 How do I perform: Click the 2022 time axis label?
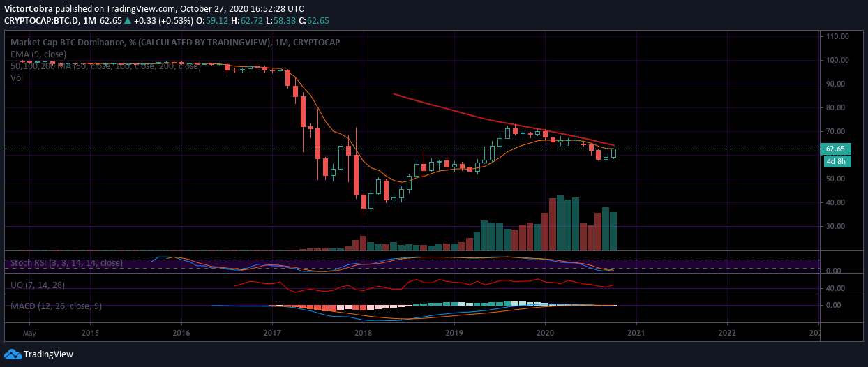click(727, 332)
